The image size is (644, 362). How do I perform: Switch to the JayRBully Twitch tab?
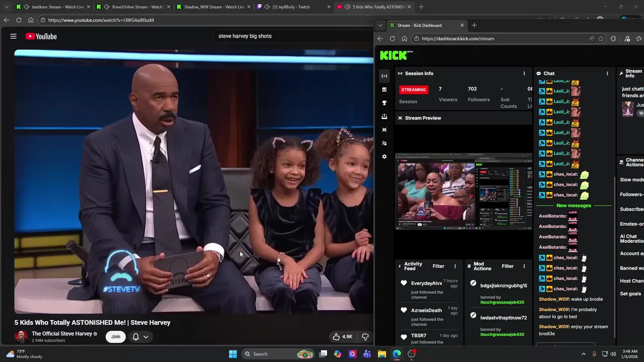pos(291,7)
